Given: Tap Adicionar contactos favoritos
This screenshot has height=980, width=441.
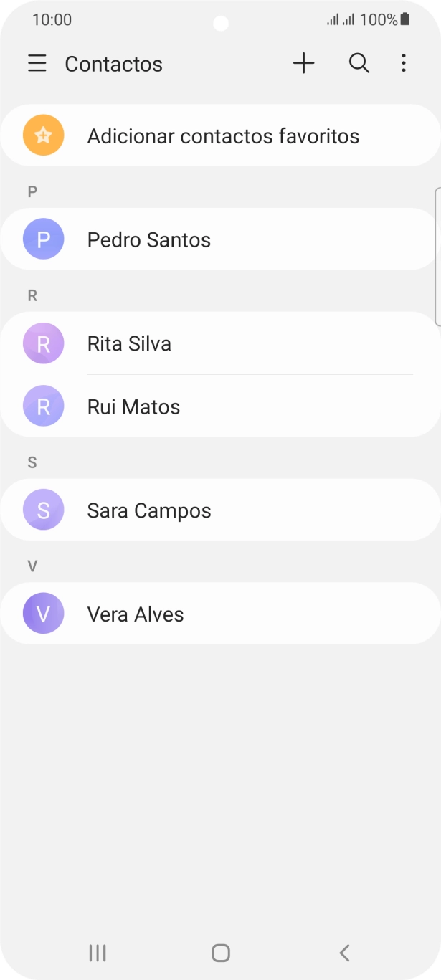Looking at the screenshot, I should tap(223, 135).
